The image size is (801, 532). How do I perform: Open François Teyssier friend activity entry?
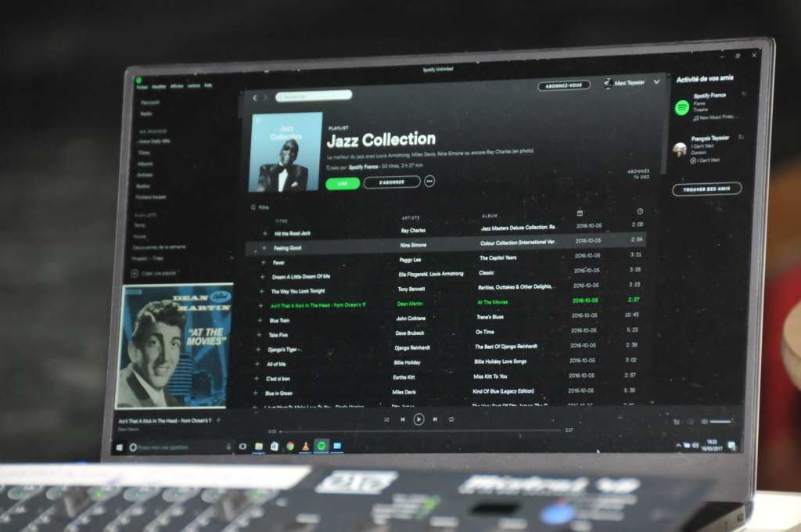click(707, 149)
